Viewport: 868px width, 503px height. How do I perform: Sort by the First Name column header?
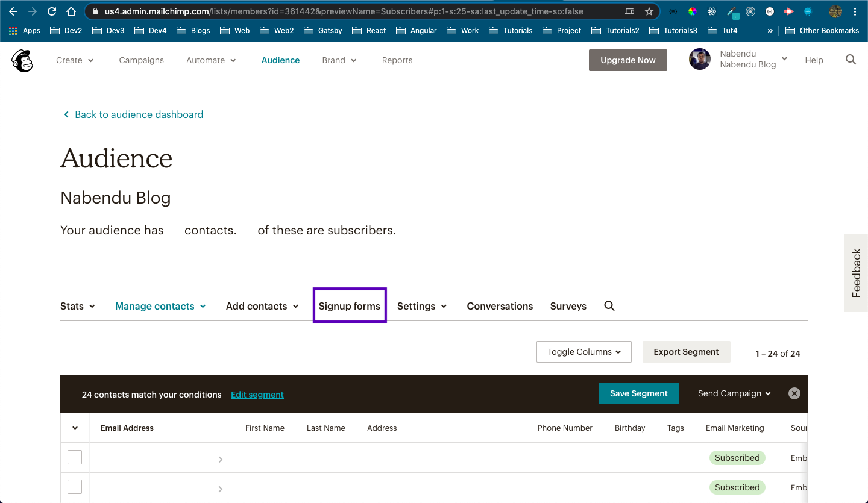point(265,428)
